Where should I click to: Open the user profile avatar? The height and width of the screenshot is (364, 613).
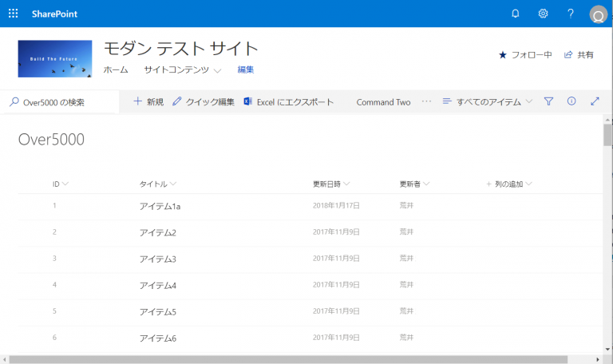coord(598,14)
